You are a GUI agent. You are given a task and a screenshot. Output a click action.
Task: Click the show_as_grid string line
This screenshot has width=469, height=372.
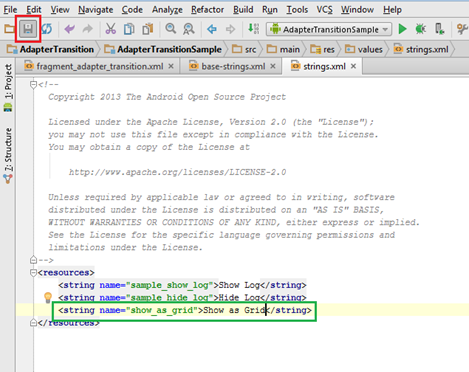click(x=184, y=310)
